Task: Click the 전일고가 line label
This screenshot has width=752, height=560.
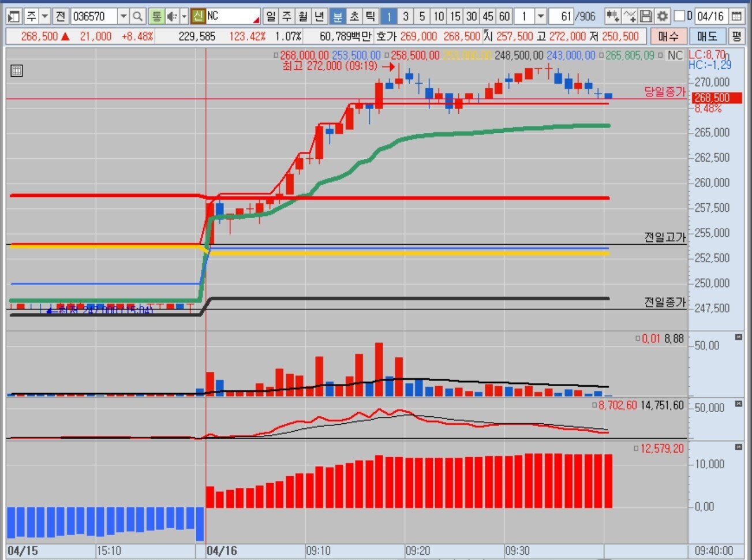Action: (x=665, y=237)
